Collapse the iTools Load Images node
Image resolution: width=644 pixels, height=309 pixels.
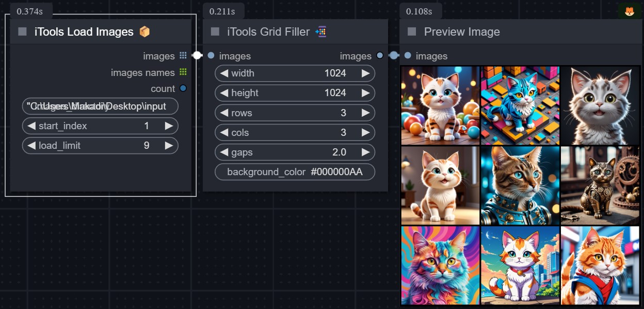click(22, 32)
